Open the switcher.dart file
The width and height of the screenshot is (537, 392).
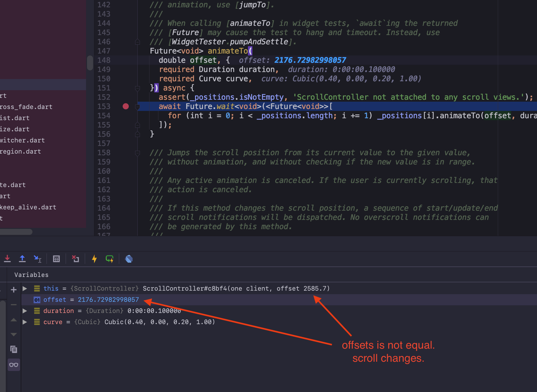tap(22, 140)
